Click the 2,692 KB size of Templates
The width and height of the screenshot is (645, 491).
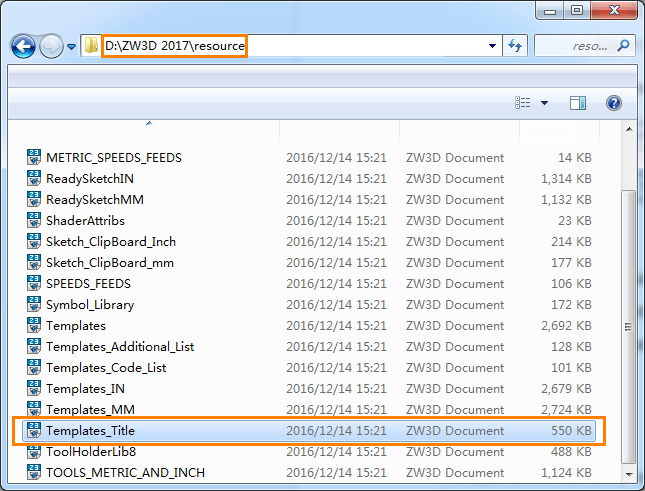(566, 326)
